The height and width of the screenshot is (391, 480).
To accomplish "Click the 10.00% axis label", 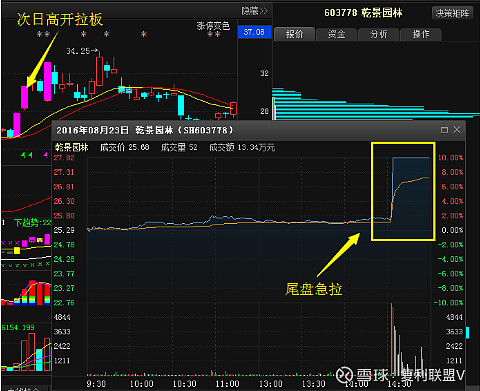I will tap(450, 157).
